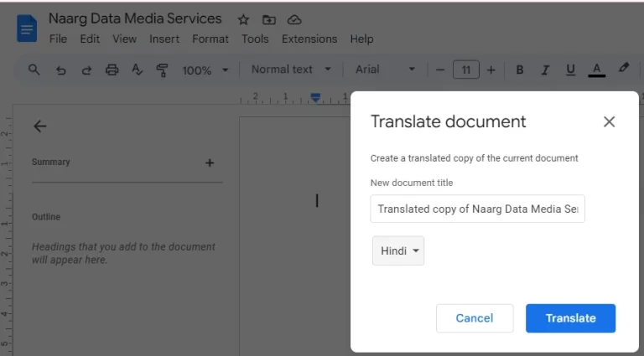The width and height of the screenshot is (644, 356).
Task: Click the print icon in toolbar
Action: coord(112,70)
